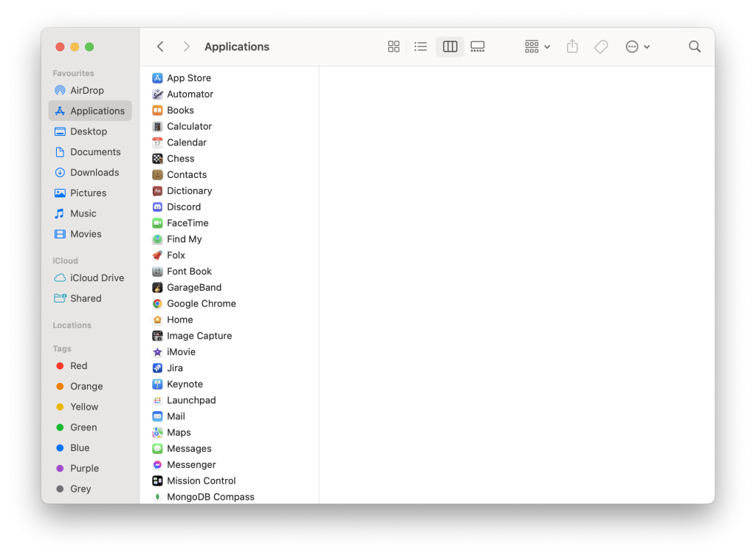This screenshot has height=558, width=756.
Task: Click the Share toolbar icon
Action: pyautogui.click(x=572, y=46)
